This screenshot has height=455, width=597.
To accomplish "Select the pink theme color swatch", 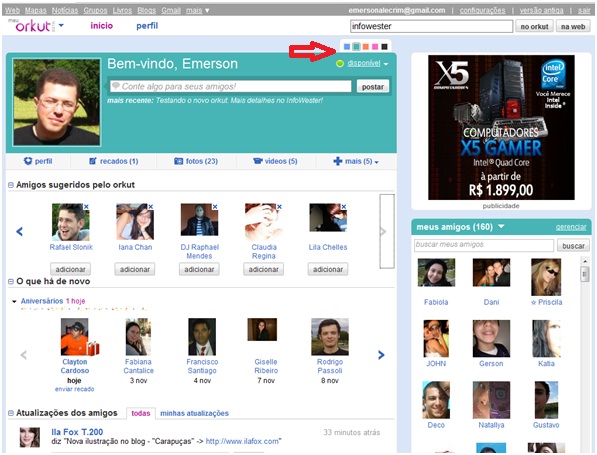I will point(375,46).
